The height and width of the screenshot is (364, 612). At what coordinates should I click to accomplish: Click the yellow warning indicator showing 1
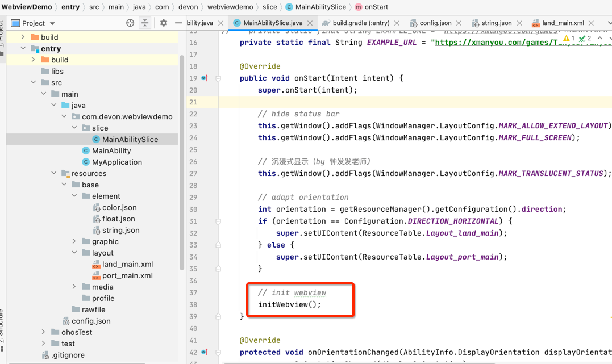(568, 37)
